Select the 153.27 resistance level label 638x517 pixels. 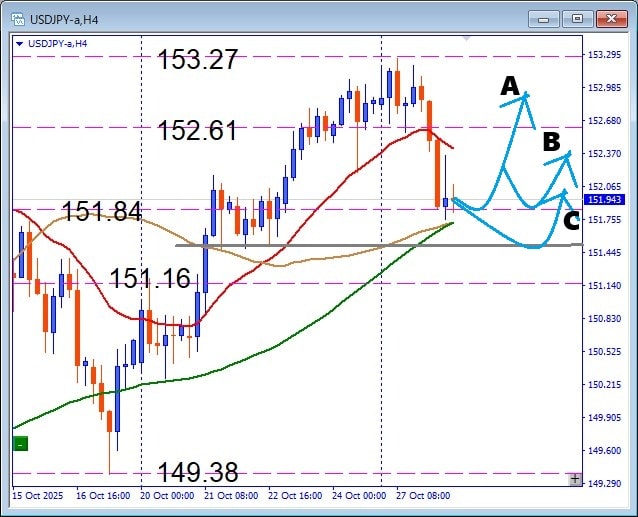(x=198, y=60)
